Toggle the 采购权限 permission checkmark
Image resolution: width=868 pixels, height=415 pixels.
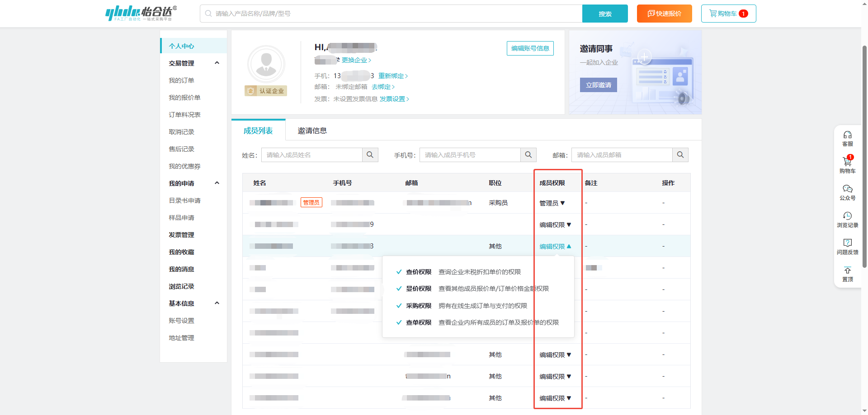coord(399,306)
